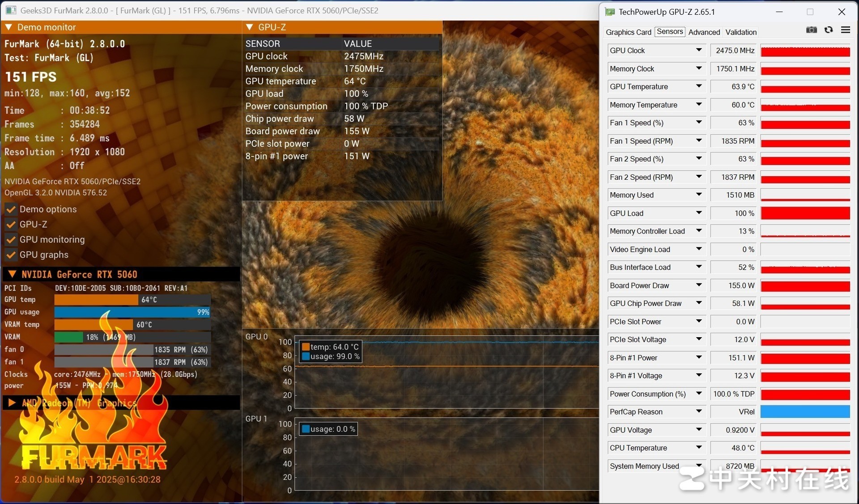Click the VRAM temp 60°C bar
The width and height of the screenshot is (859, 504).
click(132, 325)
